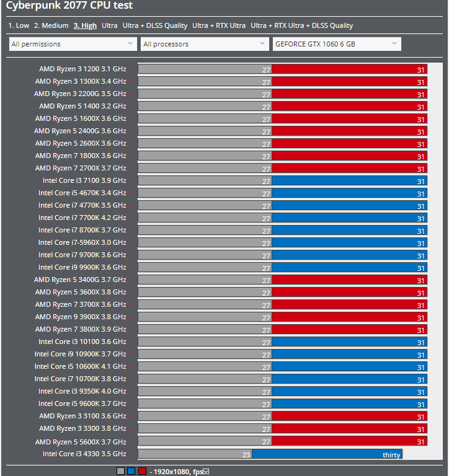This screenshot has width=449, height=476.
Task: Open the Ultra + RTX Ultra tab
Action: pos(219,25)
